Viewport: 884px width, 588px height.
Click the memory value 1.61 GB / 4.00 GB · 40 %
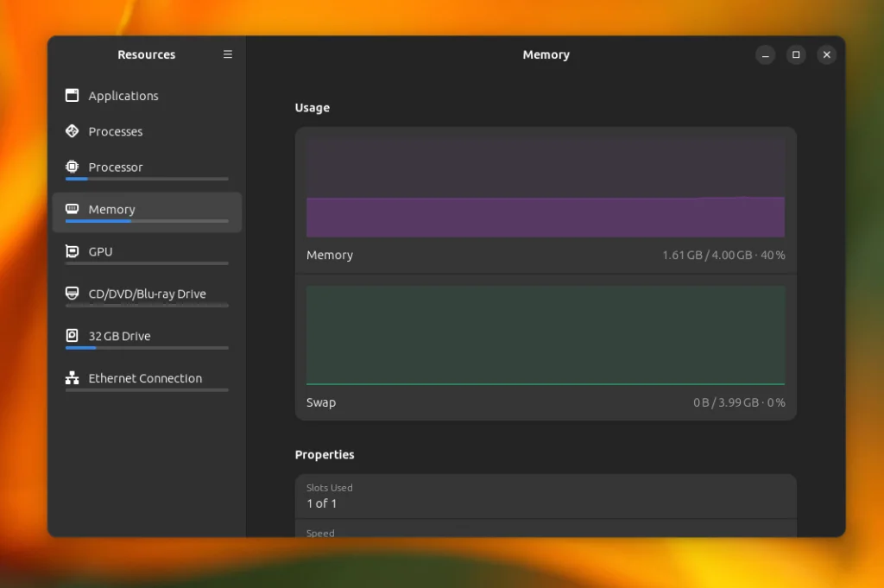[723, 255]
